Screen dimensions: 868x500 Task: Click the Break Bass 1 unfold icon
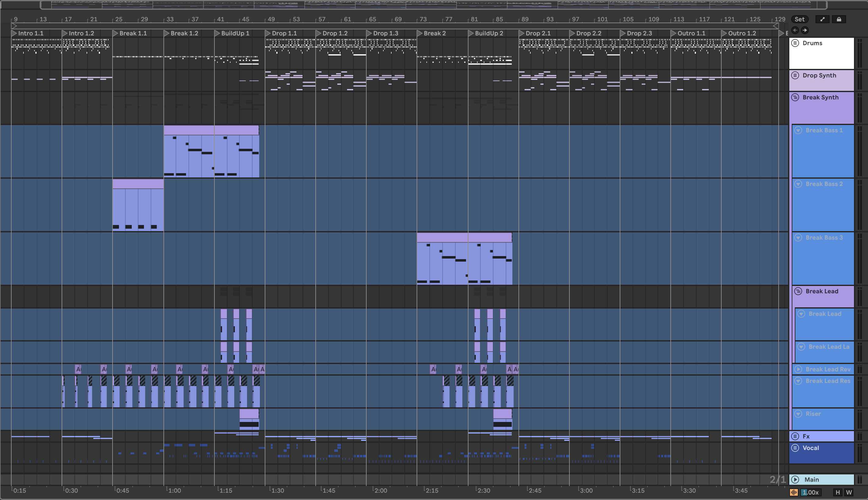(798, 130)
